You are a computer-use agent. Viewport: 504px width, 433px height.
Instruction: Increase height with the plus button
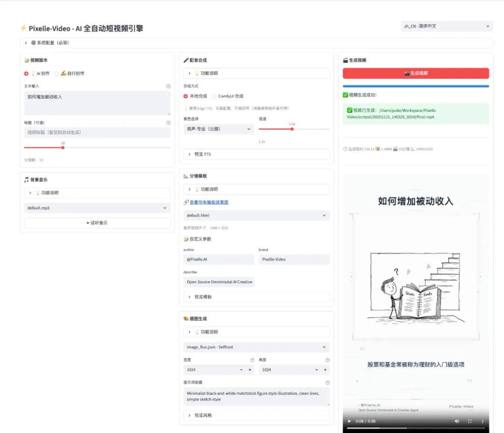325,370
